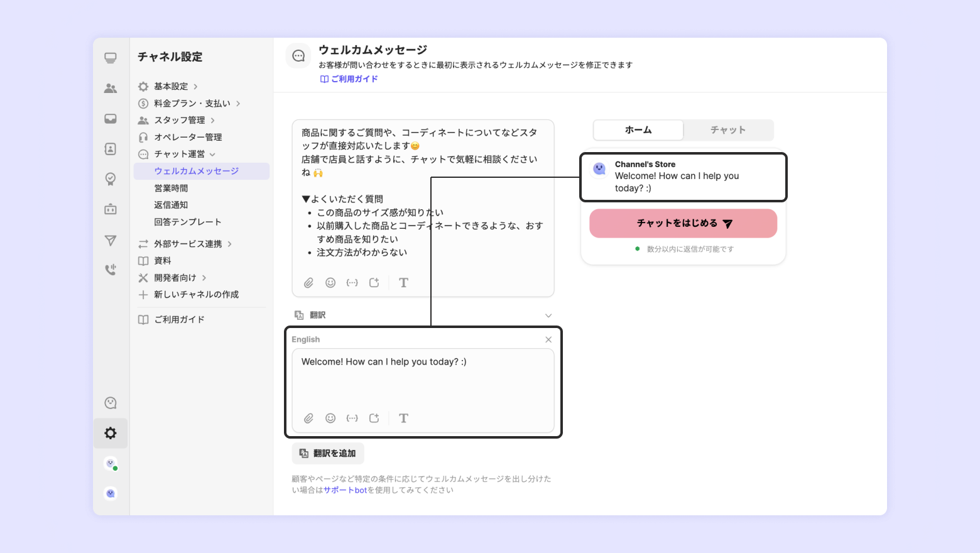Screen dimensions: 980x553
Task: Select ウェルカムメッセージ in the sidebar
Action: click(x=202, y=171)
